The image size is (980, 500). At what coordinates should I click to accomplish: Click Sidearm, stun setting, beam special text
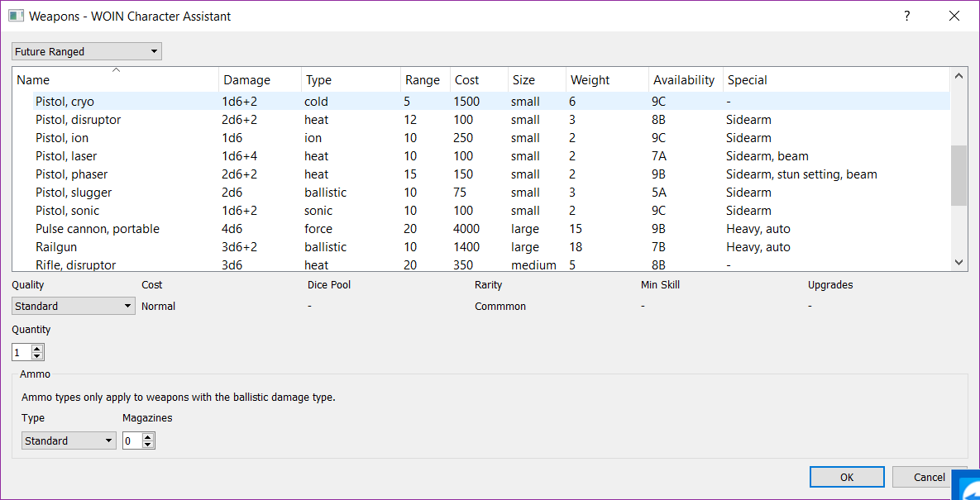pyautogui.click(x=802, y=174)
